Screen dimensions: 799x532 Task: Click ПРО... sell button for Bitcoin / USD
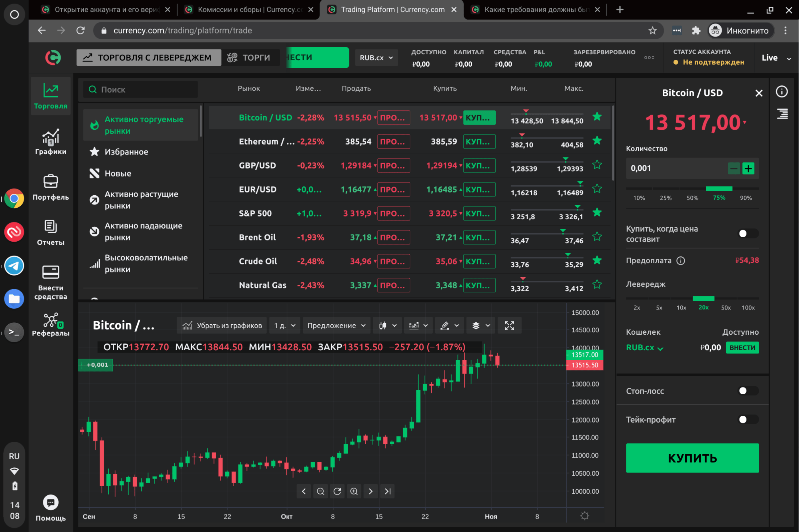(x=393, y=118)
